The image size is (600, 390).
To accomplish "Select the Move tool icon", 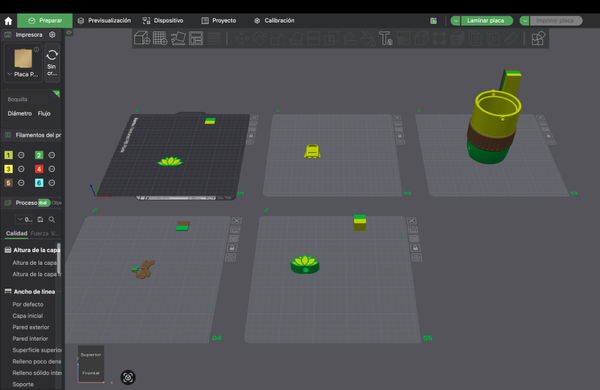I will tap(241, 38).
